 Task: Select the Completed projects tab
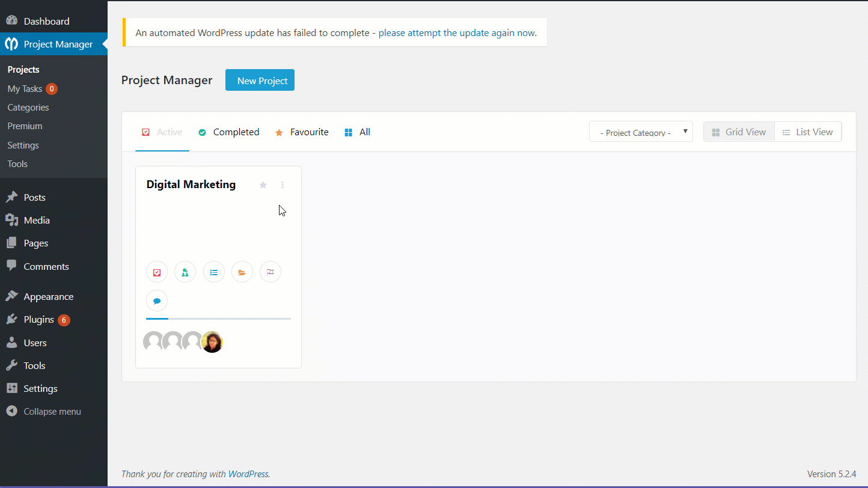229,132
